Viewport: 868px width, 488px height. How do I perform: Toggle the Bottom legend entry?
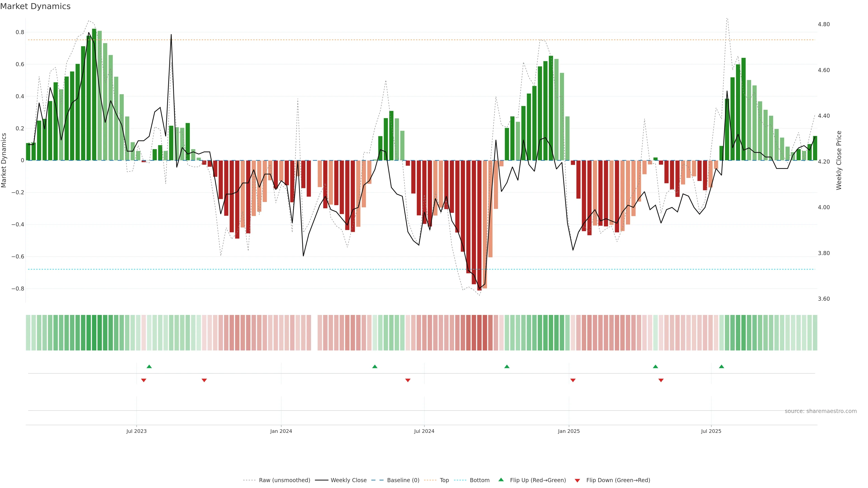[x=479, y=480]
